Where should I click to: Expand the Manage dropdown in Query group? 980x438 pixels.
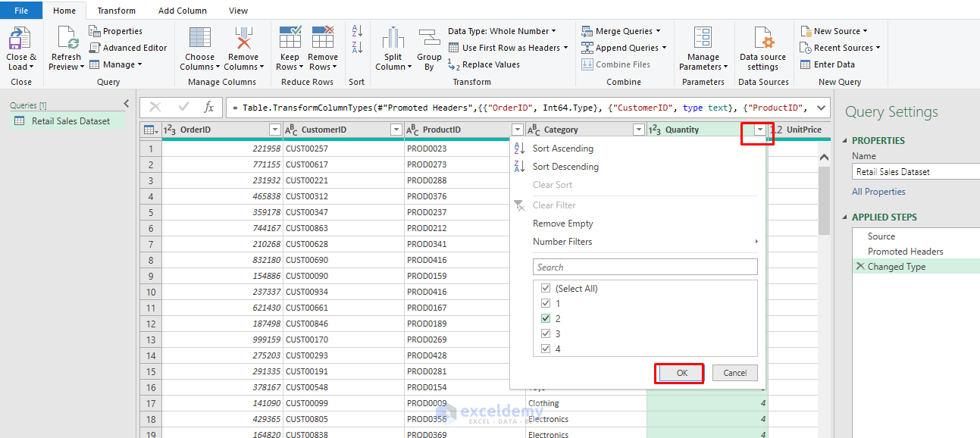116,64
